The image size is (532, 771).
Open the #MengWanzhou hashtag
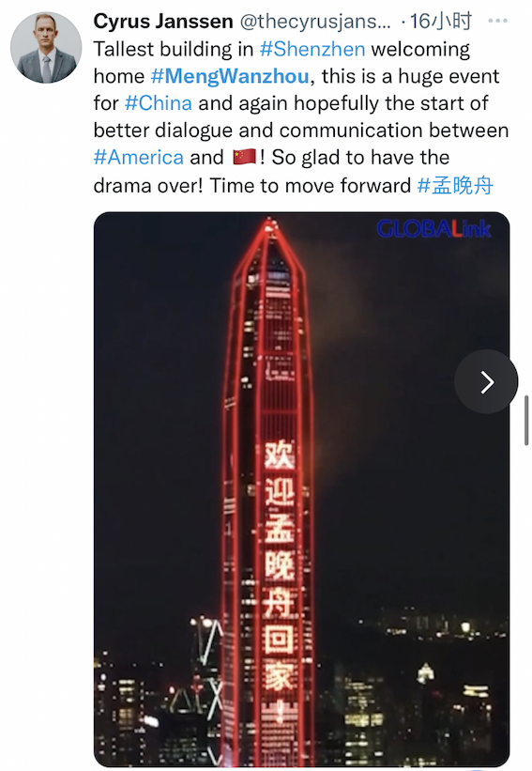pos(230,76)
